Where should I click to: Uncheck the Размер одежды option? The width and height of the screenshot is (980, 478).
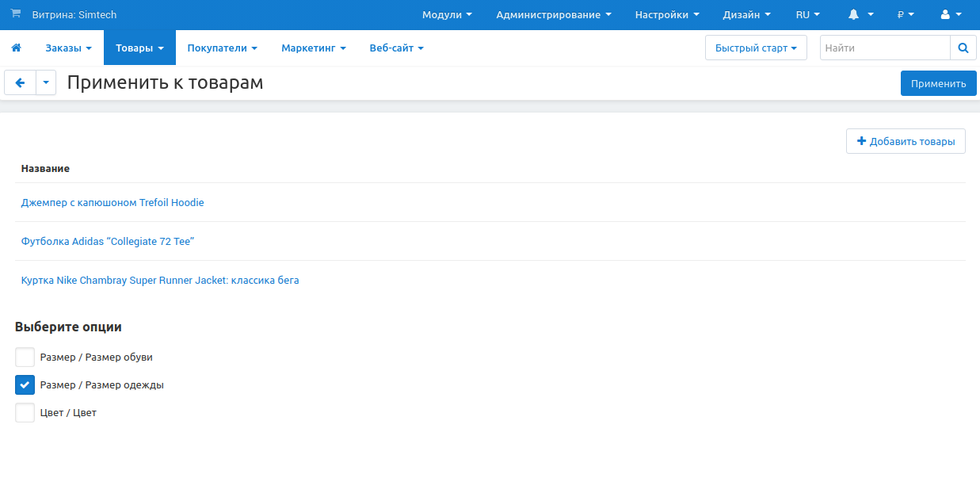coord(25,385)
